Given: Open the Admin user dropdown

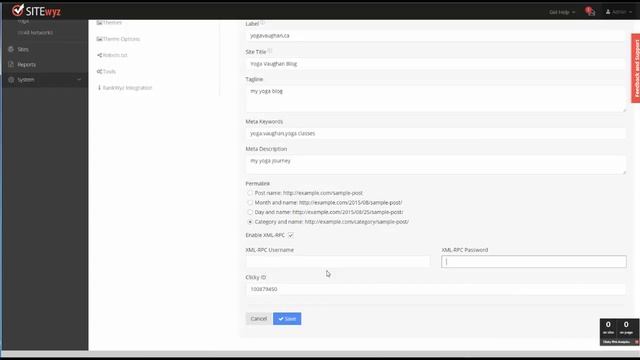Looking at the screenshot, I should tap(619, 12).
